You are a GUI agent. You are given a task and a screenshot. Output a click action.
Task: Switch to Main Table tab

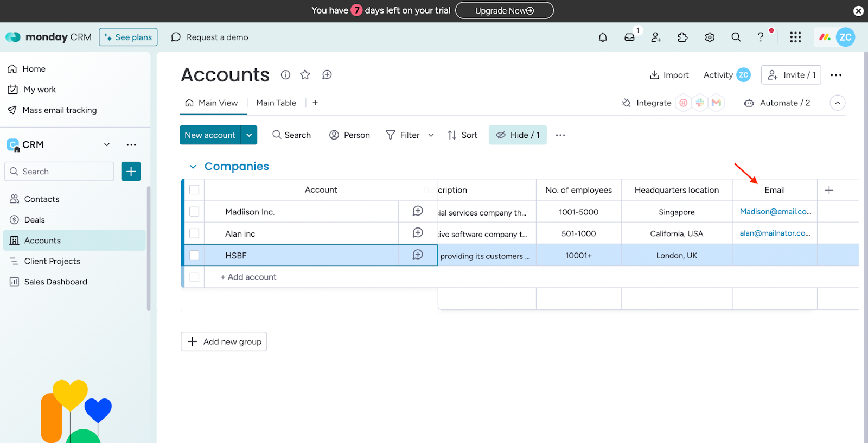click(x=276, y=103)
